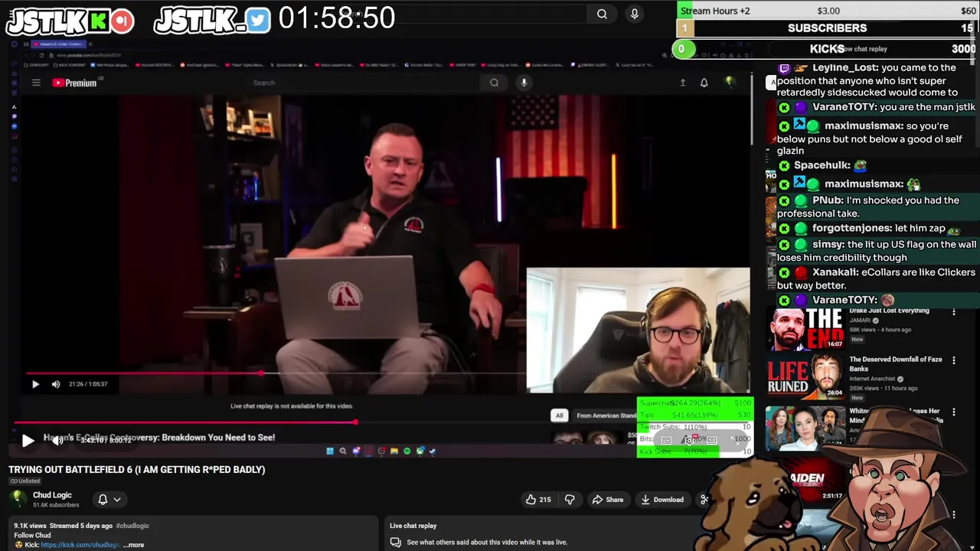Click the subtitles icon on the outer player
Viewport: 980px width, 551px height.
point(666,440)
